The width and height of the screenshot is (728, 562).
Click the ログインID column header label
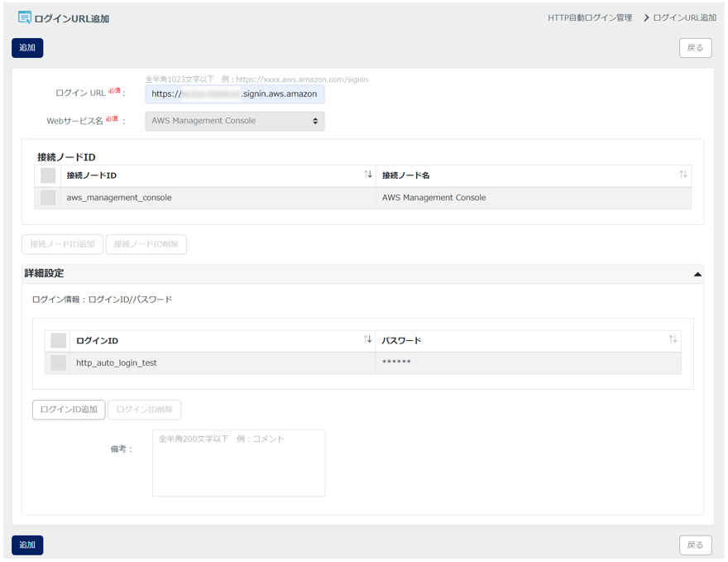click(97, 341)
